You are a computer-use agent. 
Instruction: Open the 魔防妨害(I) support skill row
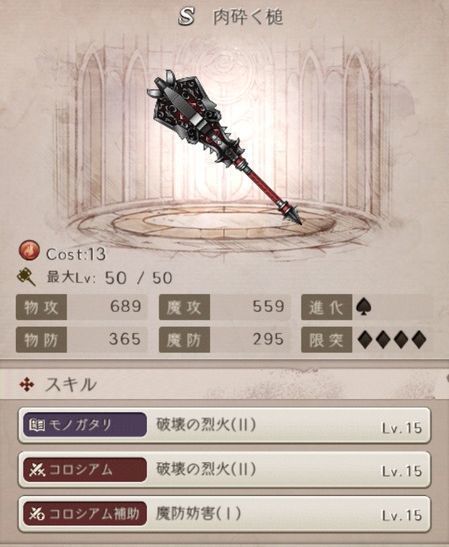pyautogui.click(x=224, y=514)
